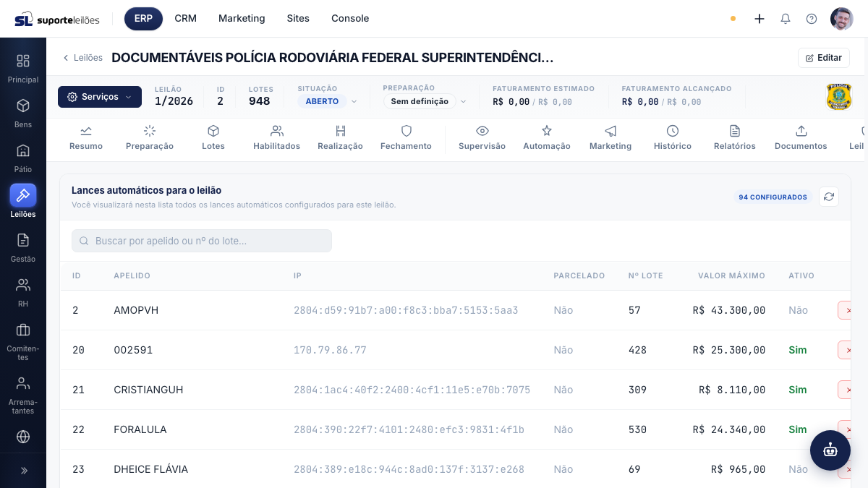
Task: Open the Preparação tab
Action: [150, 137]
